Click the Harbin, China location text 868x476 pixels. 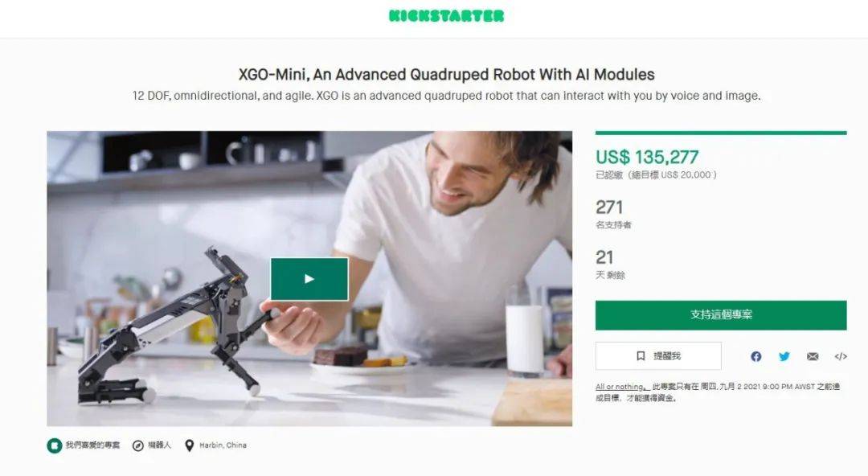pos(223,445)
